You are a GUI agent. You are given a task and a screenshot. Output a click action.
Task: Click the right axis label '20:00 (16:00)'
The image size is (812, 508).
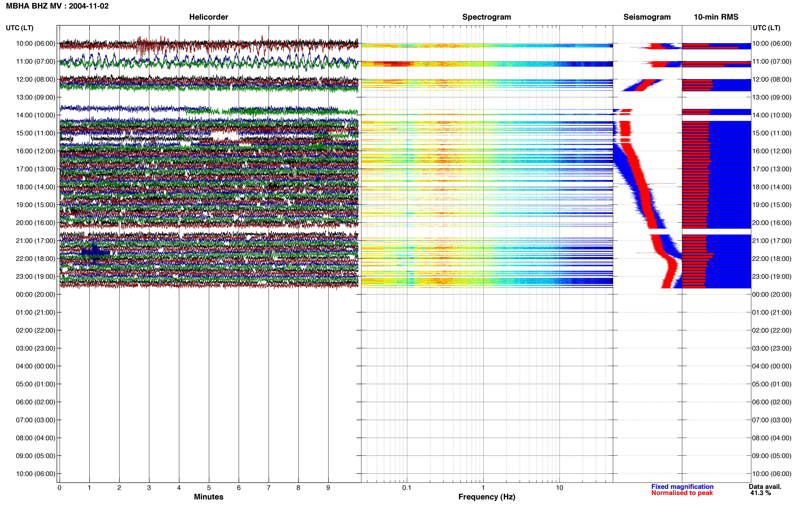[x=772, y=223]
